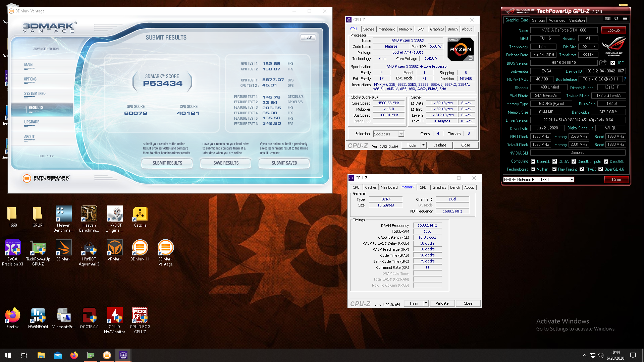644x362 pixels.
Task: Switch to Sensors tab in GPU-Z
Action: pos(538,20)
